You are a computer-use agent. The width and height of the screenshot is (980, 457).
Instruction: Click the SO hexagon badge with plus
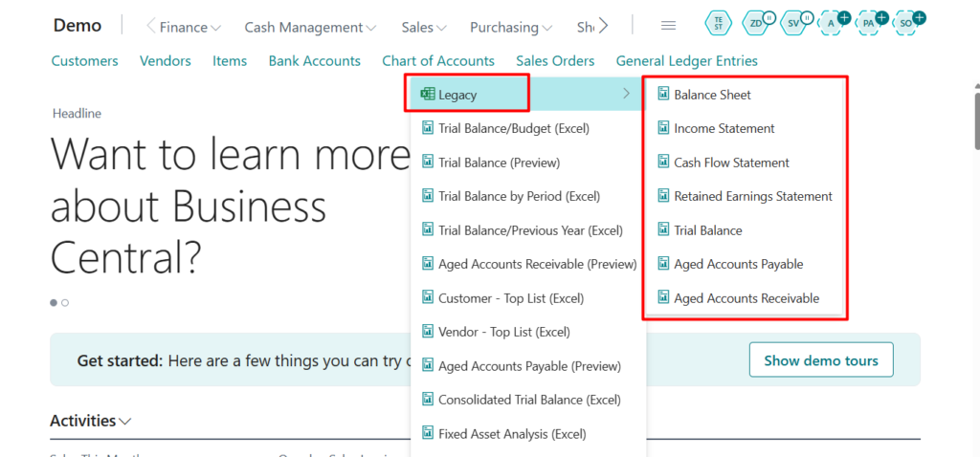906,24
